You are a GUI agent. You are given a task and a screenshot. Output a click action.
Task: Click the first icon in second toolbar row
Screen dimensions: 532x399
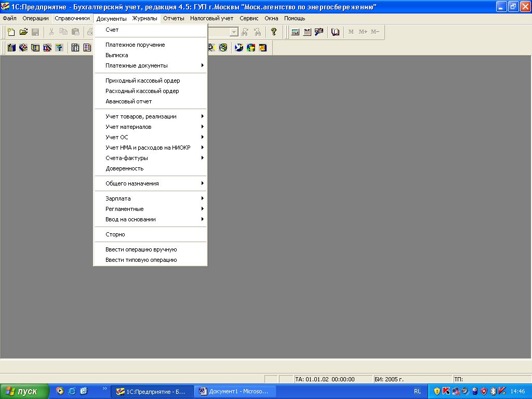pos(11,48)
